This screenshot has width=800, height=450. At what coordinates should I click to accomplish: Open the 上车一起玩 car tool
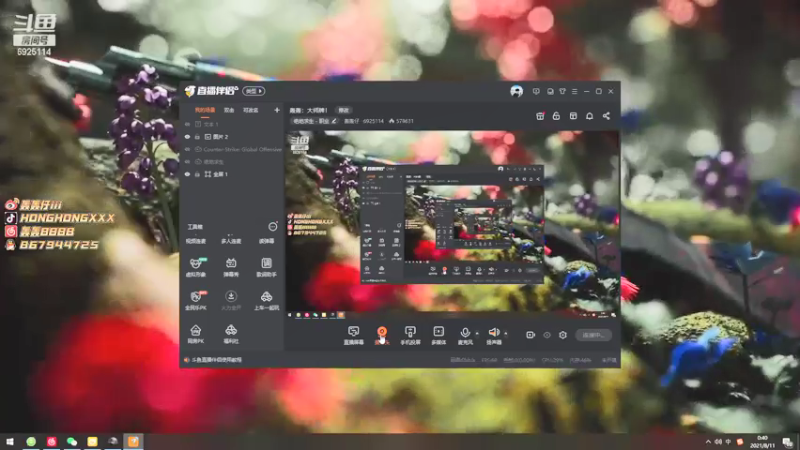point(266,301)
